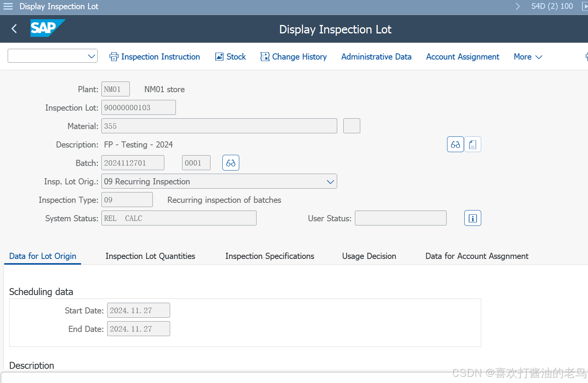The width and height of the screenshot is (588, 383).
Task: Click the Material field showing 355
Action: (219, 126)
